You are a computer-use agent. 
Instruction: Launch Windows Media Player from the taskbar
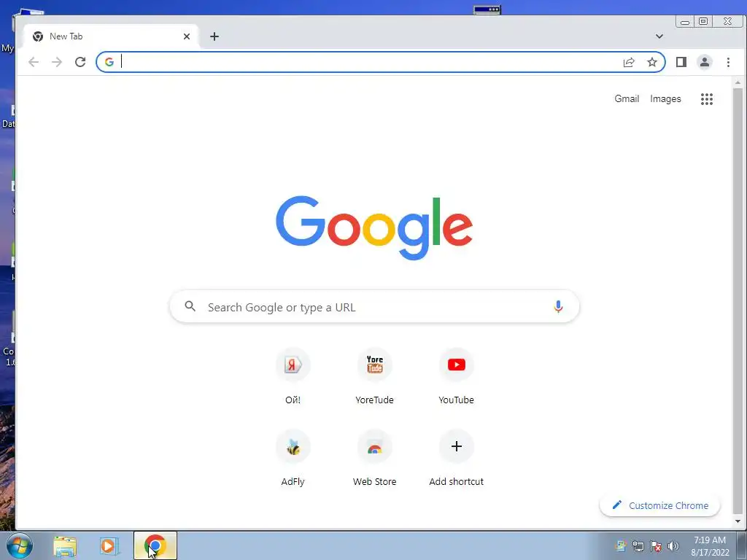click(109, 546)
